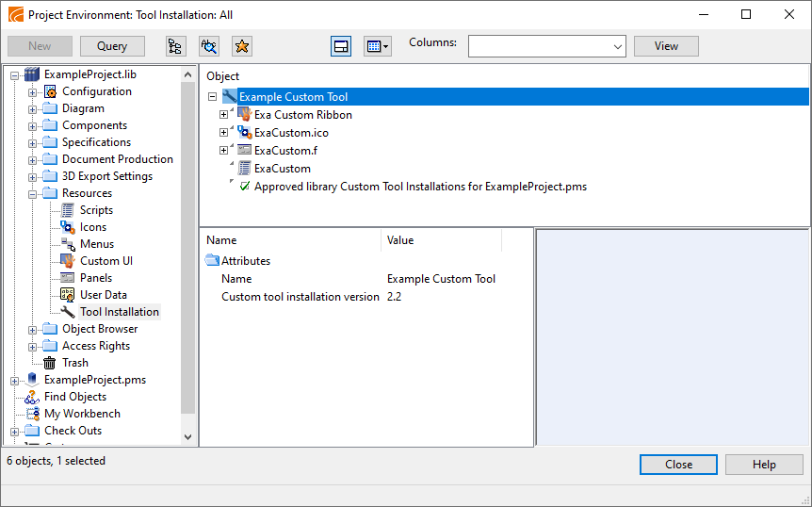Screen dimensions: 812x507
Task: Expand the Configuration folder
Action: click(x=33, y=92)
